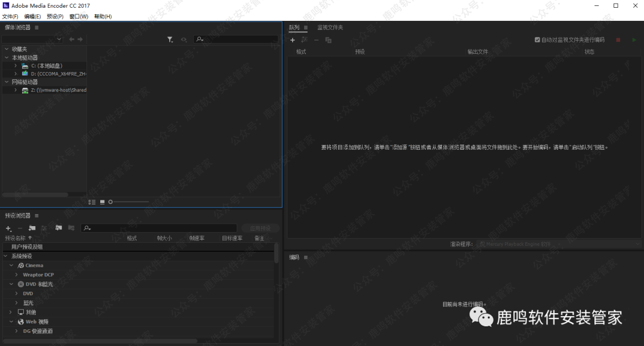Click the Import Presets icon

[x=58, y=228]
